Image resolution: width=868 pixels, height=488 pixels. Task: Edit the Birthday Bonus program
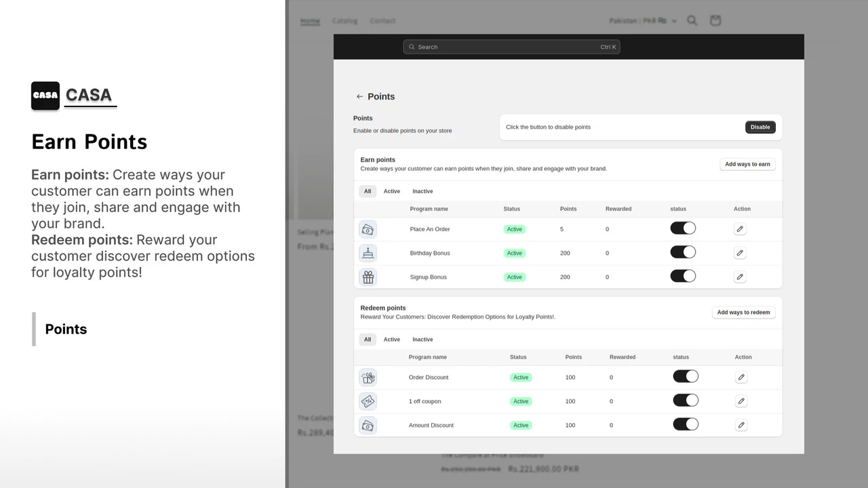tap(740, 253)
